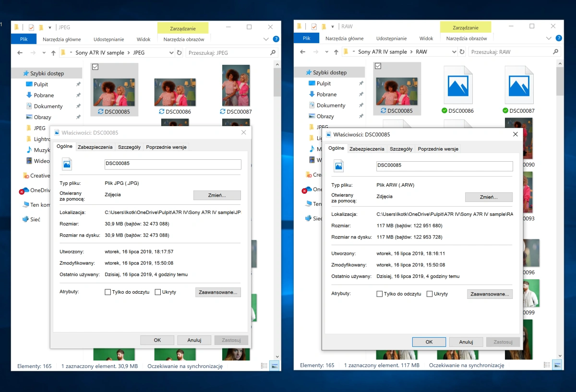Confirm OK in ARW properties dialog
This screenshot has height=392, width=576.
pos(429,342)
